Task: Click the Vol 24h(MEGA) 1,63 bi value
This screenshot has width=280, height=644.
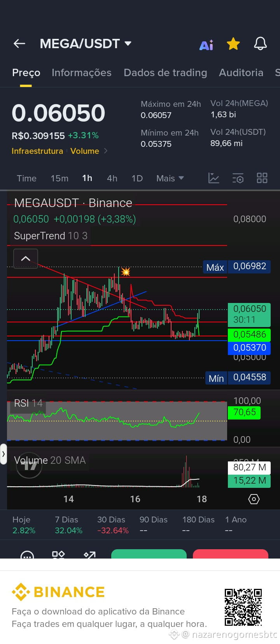Action: click(x=223, y=115)
